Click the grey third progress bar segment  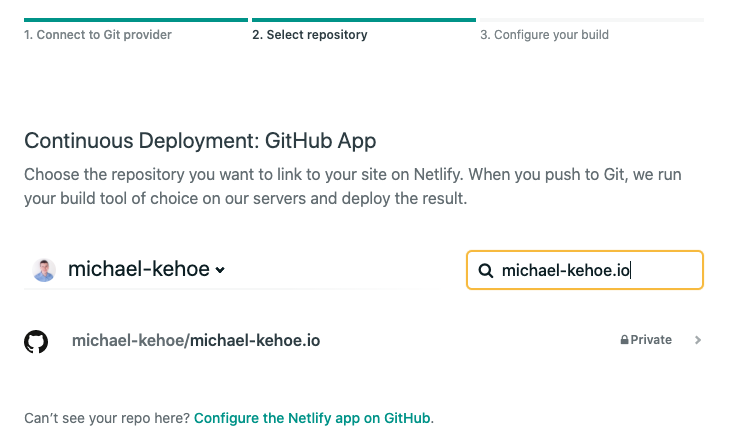tap(591, 19)
